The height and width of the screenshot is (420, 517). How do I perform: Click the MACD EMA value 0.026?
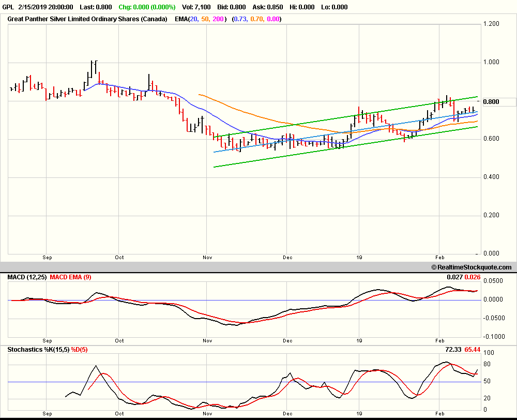point(473,277)
